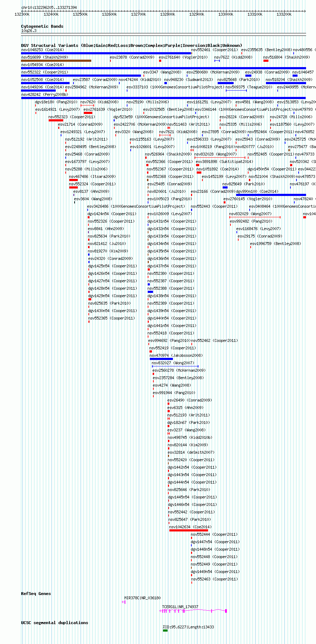Select variant dgv182n67 (Park2010)
316x644 pixels.
click(x=189, y=422)
